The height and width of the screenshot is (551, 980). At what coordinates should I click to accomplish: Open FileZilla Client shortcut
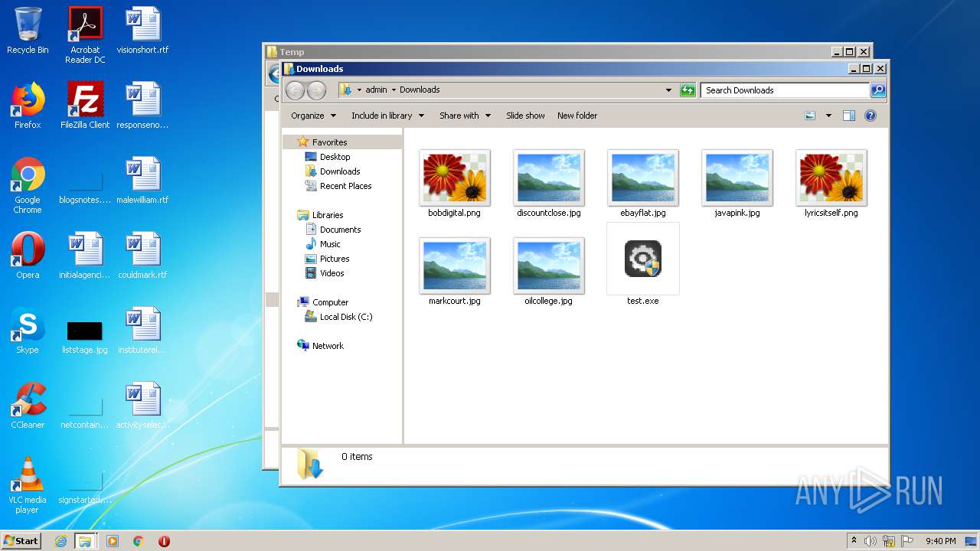[85, 106]
